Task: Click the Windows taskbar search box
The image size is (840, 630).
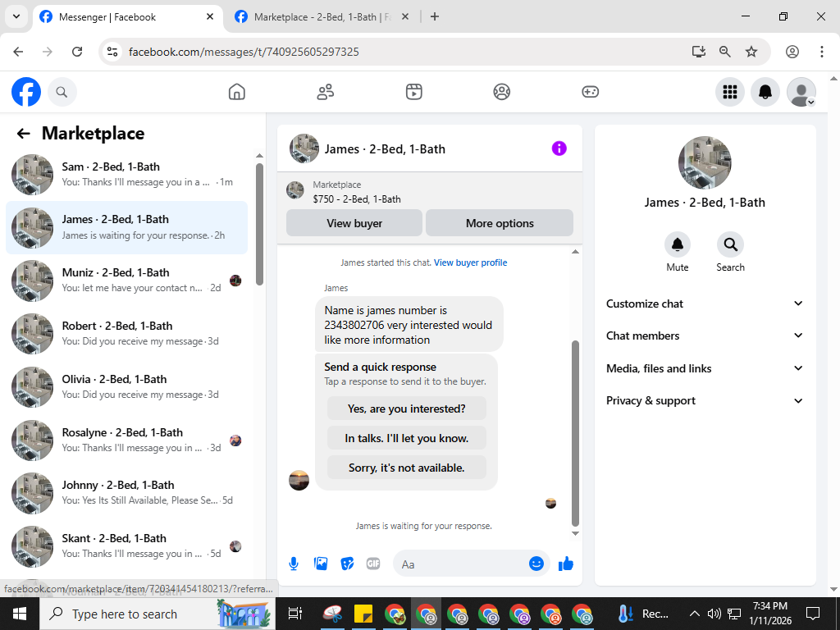Action: click(157, 614)
